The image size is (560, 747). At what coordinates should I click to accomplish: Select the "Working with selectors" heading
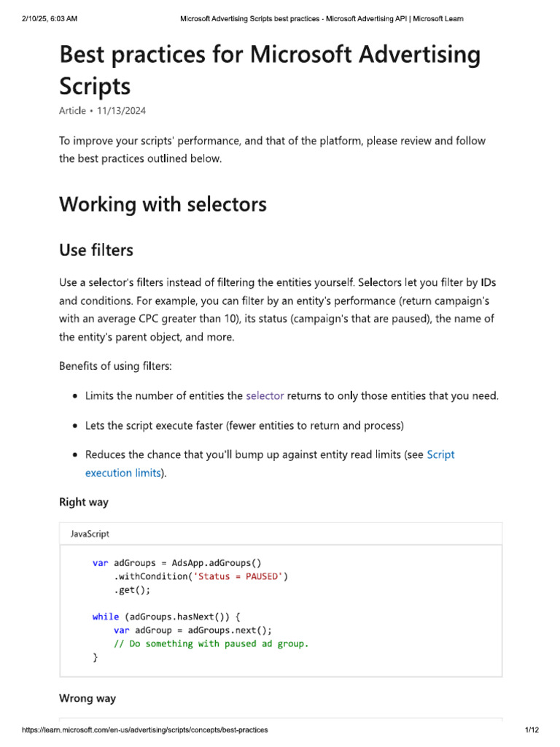(x=163, y=204)
